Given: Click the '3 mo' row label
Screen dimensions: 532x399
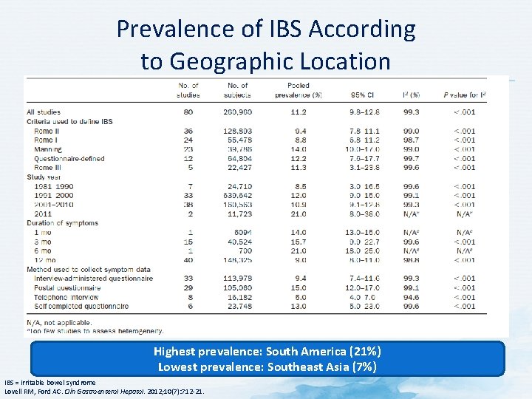Looking at the screenshot, I should coord(43,242).
